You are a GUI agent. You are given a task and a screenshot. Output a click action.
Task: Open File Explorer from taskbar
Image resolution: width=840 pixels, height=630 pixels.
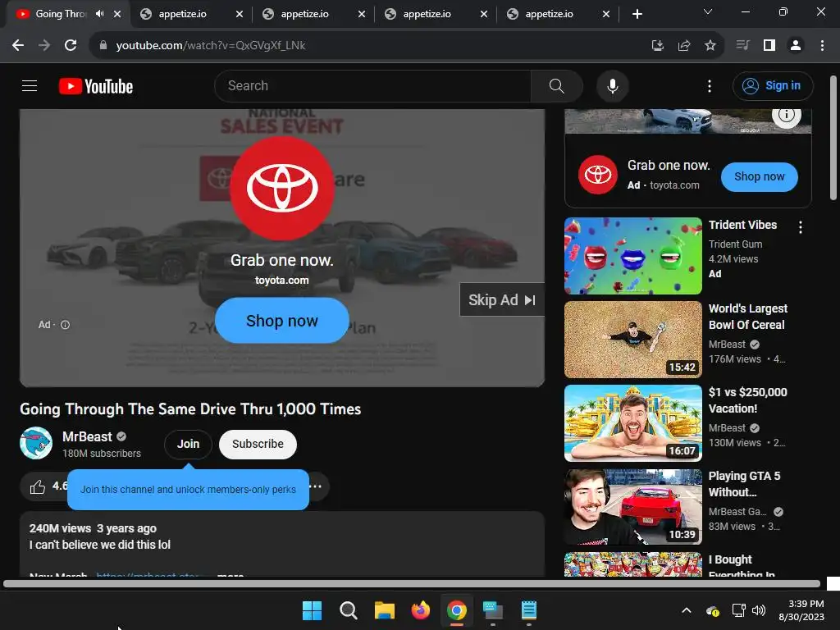pos(384,610)
